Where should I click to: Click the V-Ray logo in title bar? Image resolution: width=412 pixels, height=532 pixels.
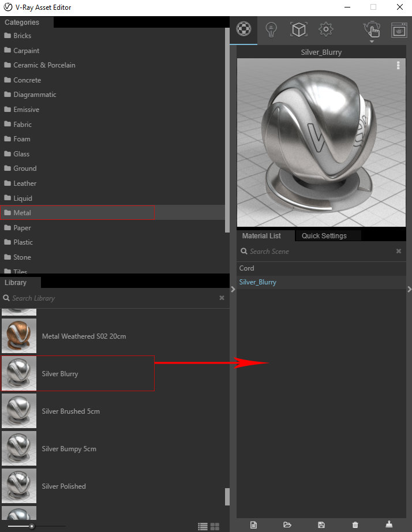[x=8, y=7]
